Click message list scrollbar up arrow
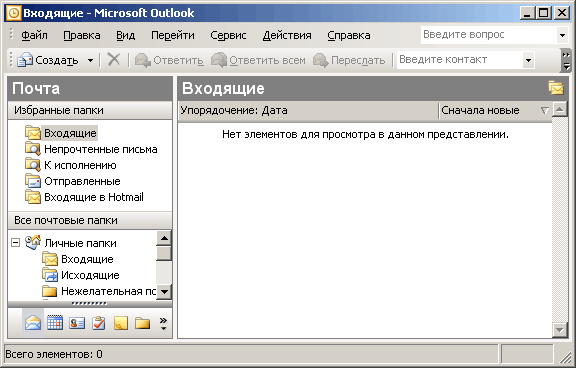This screenshot has width=576, height=368. tap(559, 109)
